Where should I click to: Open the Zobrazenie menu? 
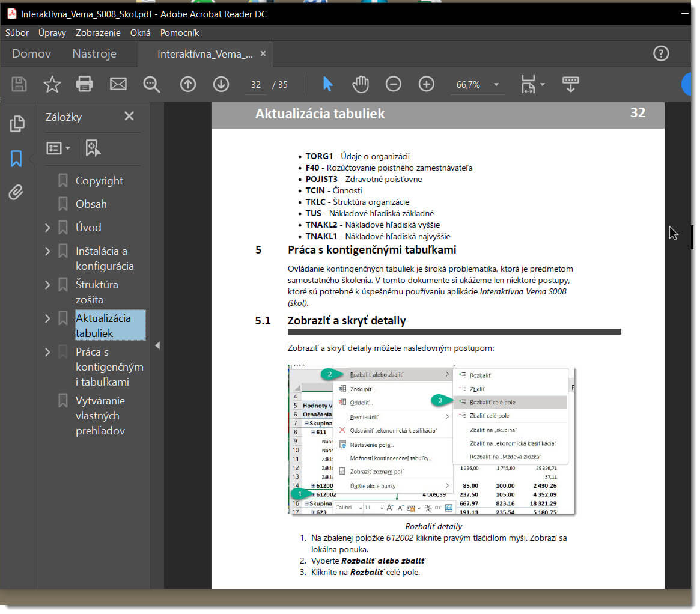click(98, 33)
